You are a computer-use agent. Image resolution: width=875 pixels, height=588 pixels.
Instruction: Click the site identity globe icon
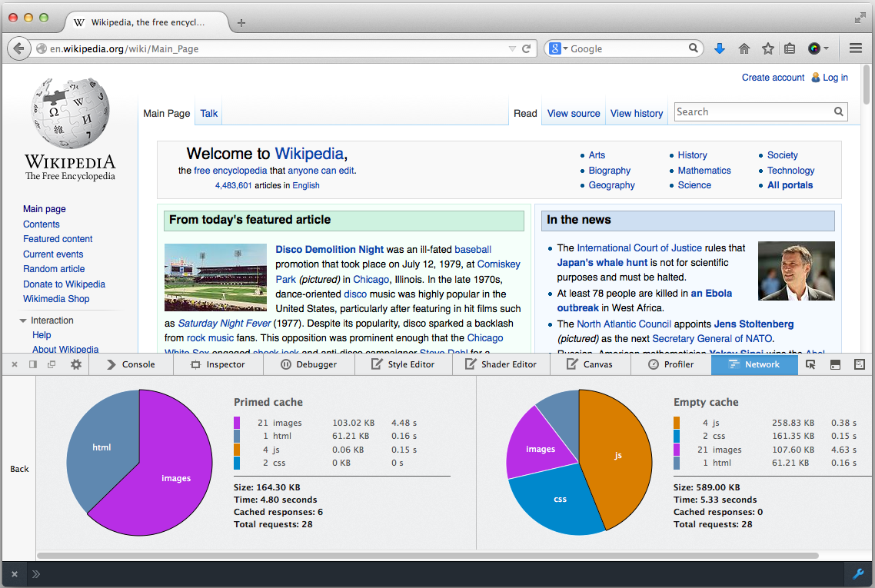(42, 48)
